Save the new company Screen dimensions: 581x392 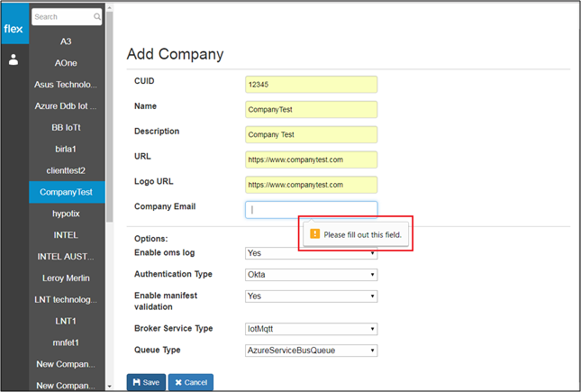(x=146, y=382)
